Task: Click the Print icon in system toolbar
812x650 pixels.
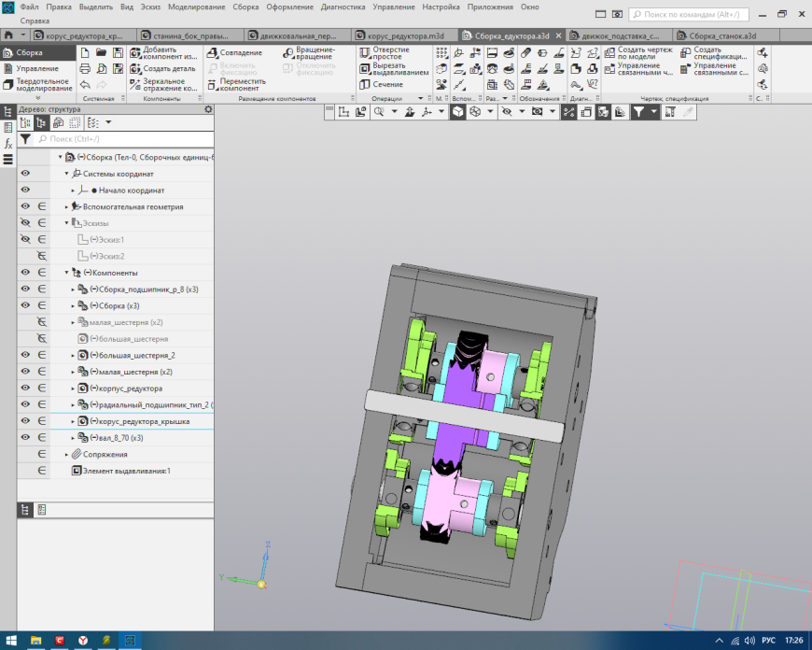Action: click(85, 69)
